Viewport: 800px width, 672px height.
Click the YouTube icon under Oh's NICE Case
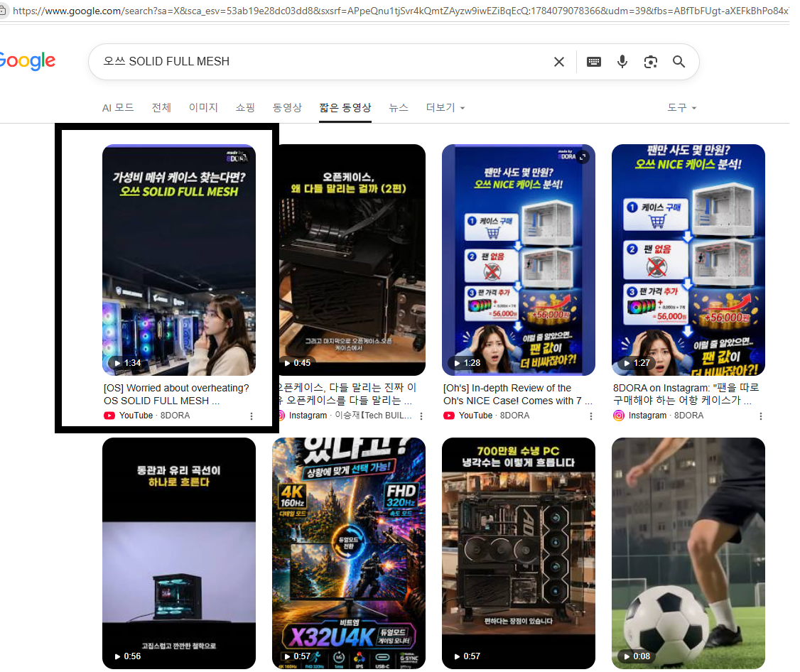tap(449, 416)
